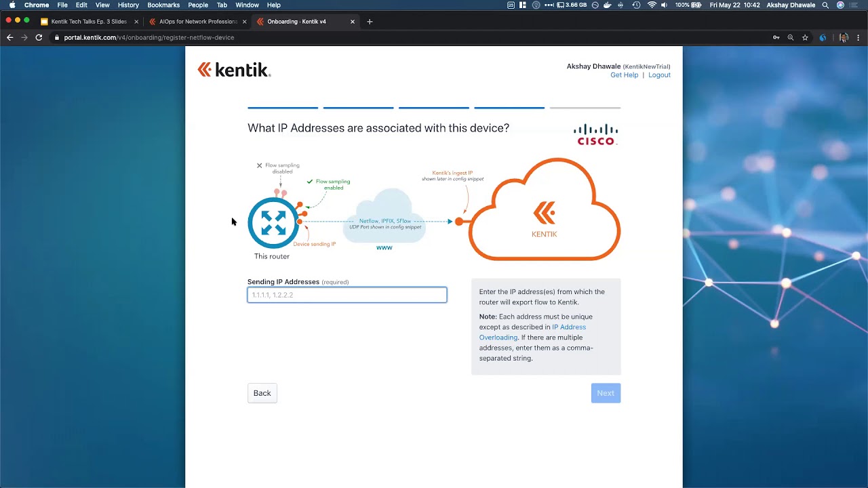
Task: Click Wi-Fi status icon
Action: point(652,5)
